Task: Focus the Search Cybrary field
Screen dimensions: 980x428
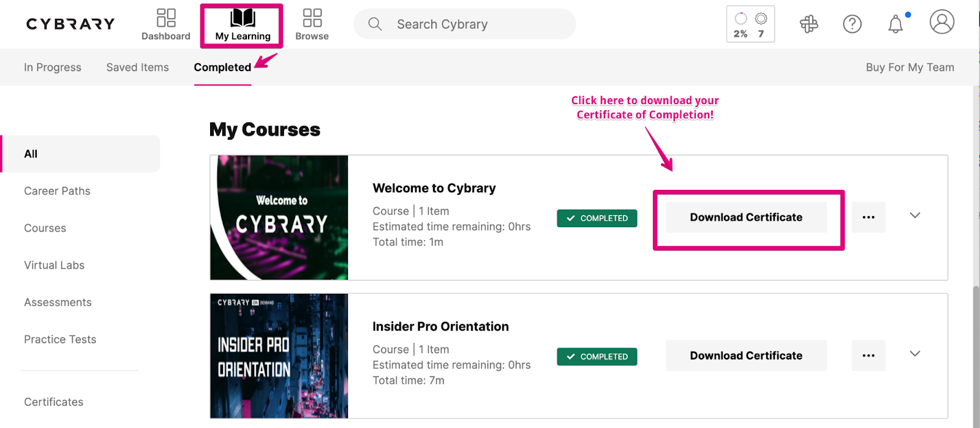Action: [465, 24]
